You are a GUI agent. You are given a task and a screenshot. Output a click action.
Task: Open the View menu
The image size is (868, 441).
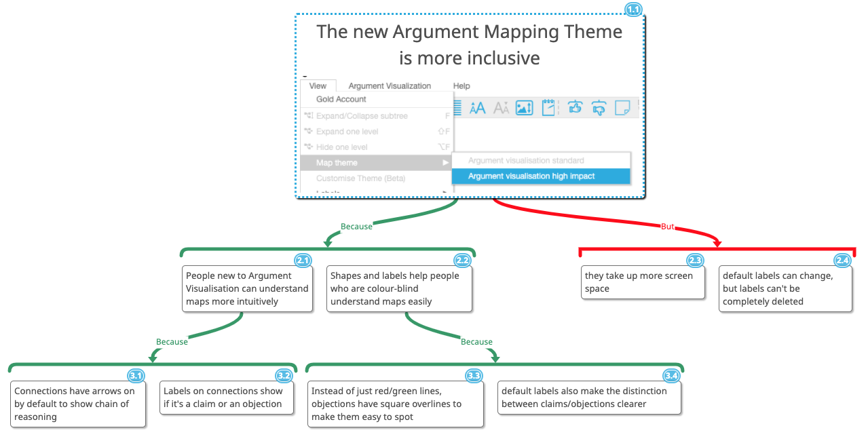click(318, 86)
